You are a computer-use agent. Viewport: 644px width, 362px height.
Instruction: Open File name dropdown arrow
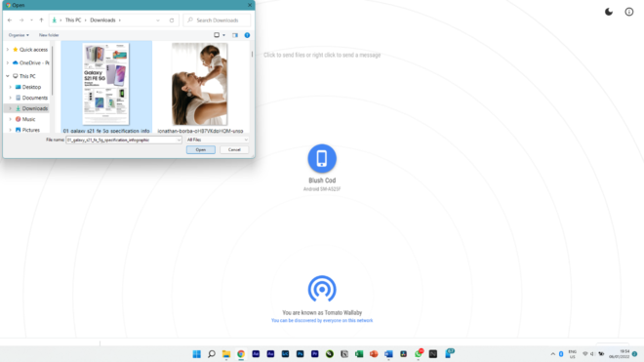coord(180,141)
